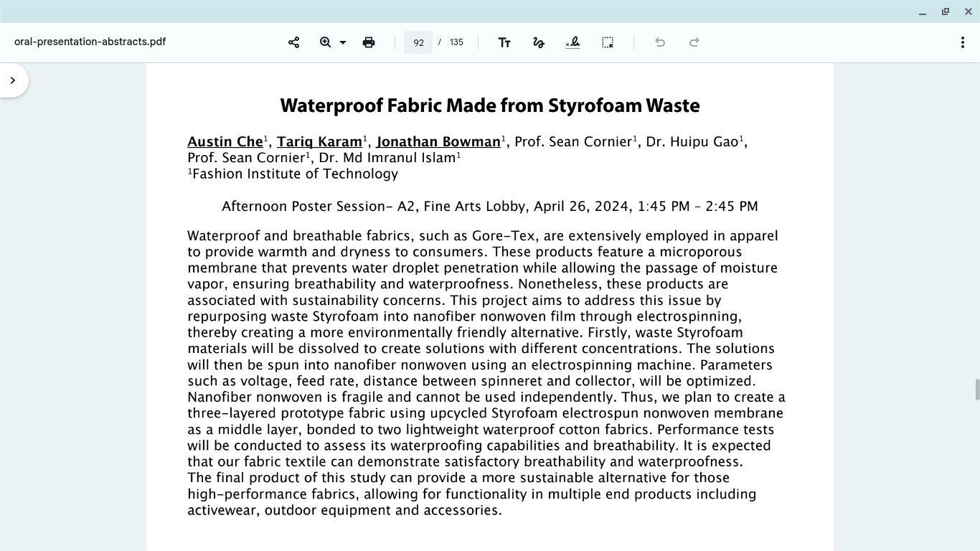Open the zoom level dropdown arrow

(x=343, y=42)
